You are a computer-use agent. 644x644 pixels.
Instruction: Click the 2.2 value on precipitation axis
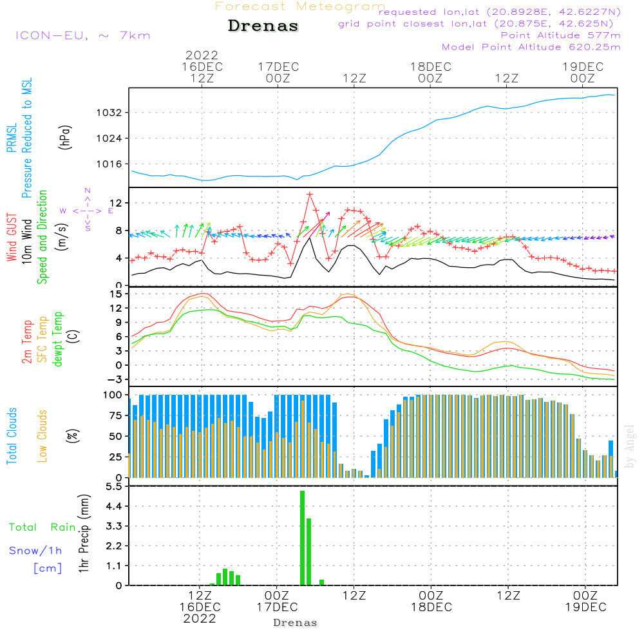coord(114,546)
